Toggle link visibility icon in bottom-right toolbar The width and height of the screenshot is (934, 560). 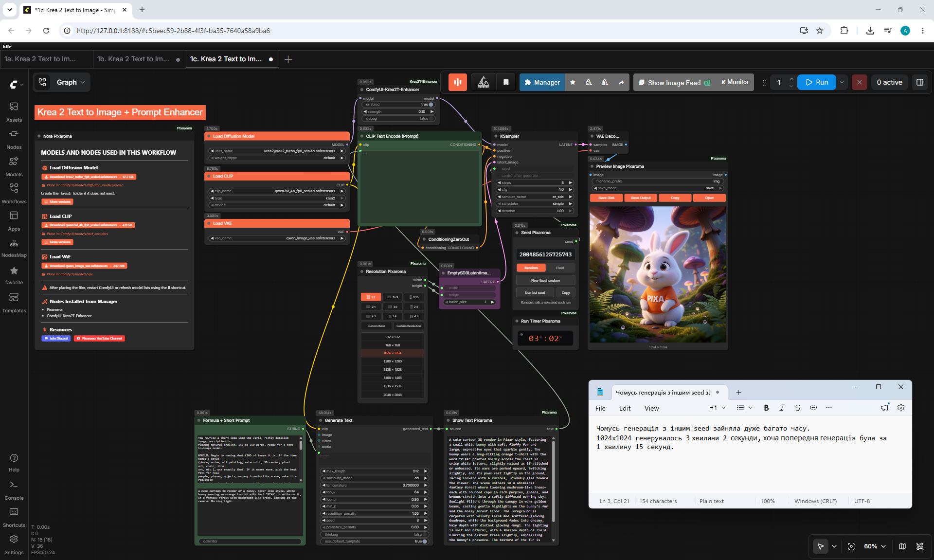click(920, 546)
